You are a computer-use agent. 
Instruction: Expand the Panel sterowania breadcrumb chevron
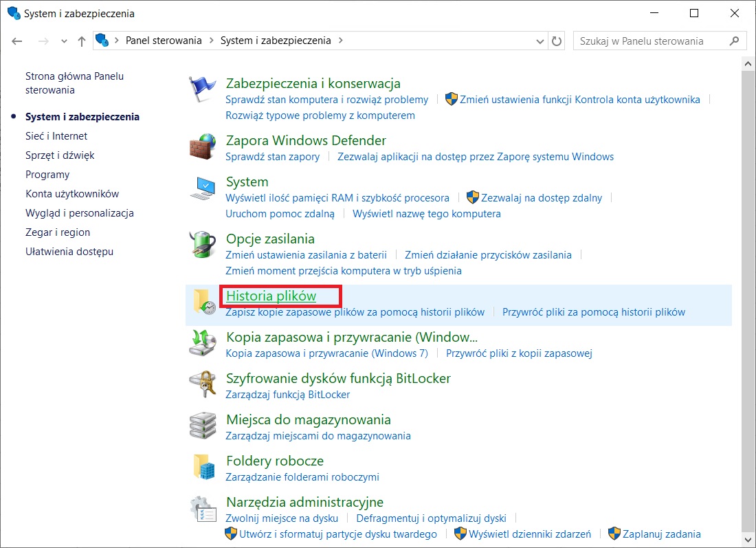[x=212, y=41]
